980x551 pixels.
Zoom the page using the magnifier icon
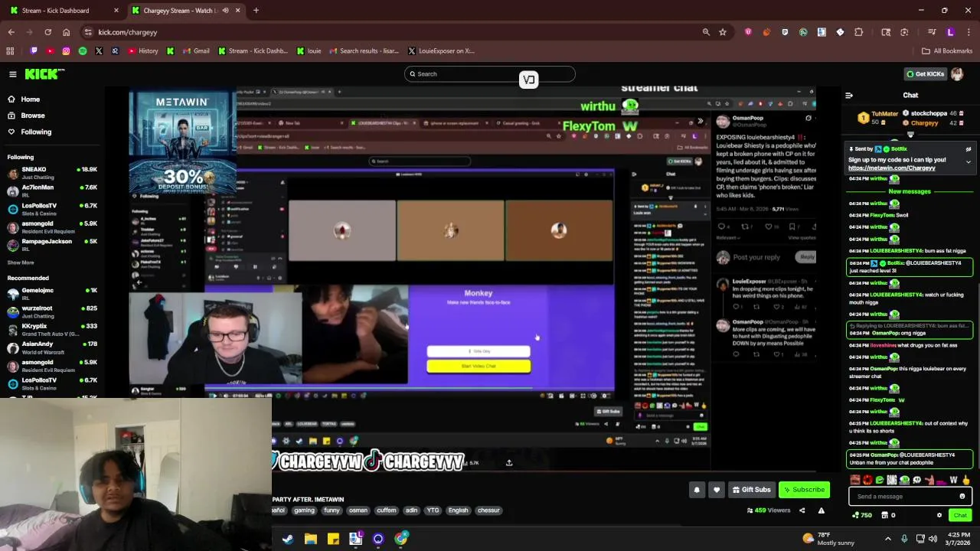(706, 32)
